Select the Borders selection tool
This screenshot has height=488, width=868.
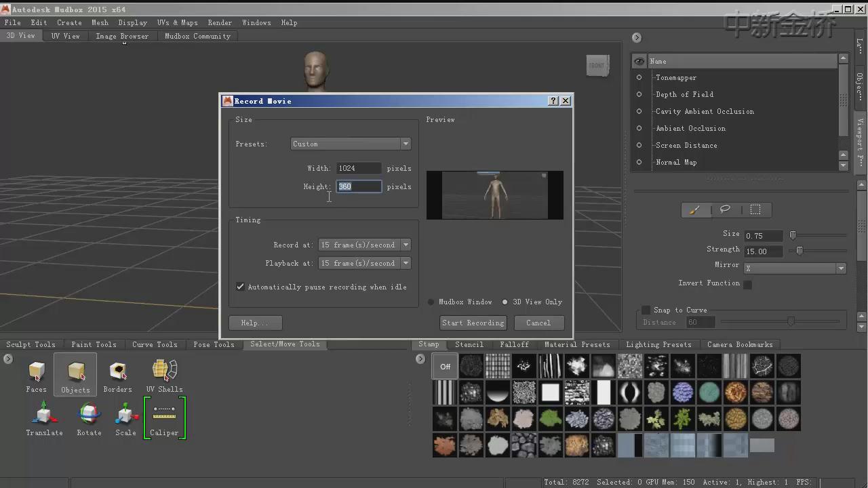pos(117,376)
